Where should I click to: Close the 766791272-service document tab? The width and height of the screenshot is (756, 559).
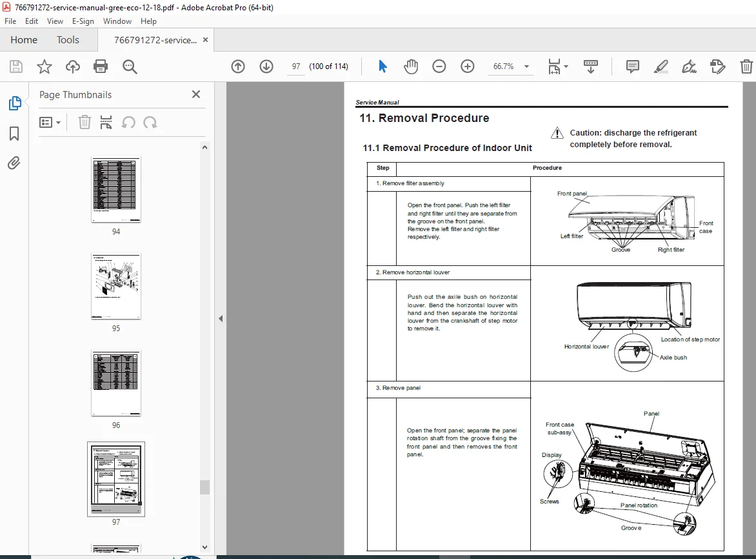tap(205, 40)
